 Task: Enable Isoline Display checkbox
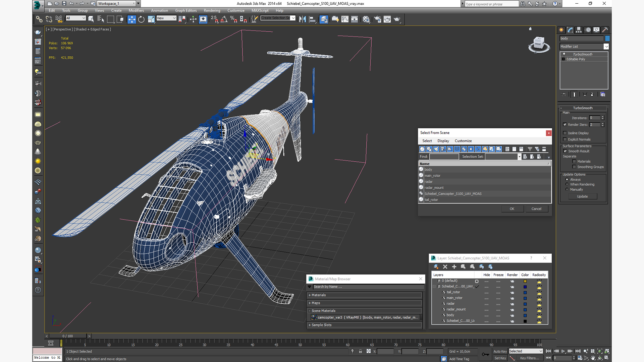(565, 133)
